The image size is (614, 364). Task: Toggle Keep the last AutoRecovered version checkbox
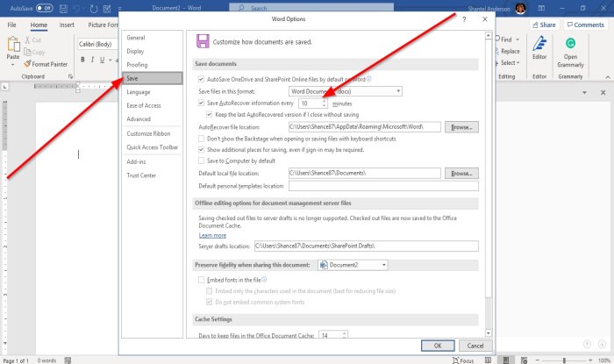pyautogui.click(x=210, y=115)
